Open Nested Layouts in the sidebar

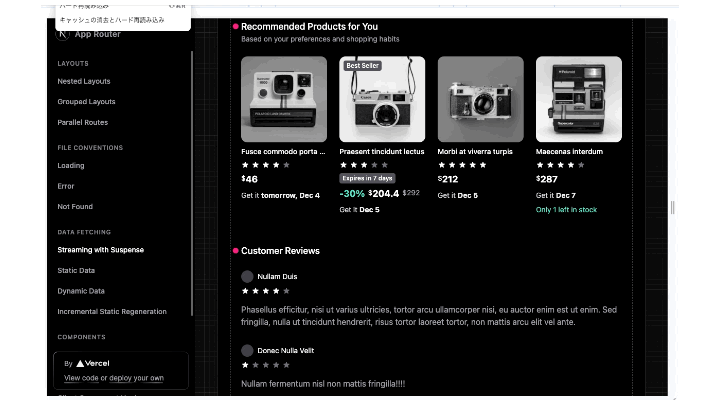click(x=84, y=81)
